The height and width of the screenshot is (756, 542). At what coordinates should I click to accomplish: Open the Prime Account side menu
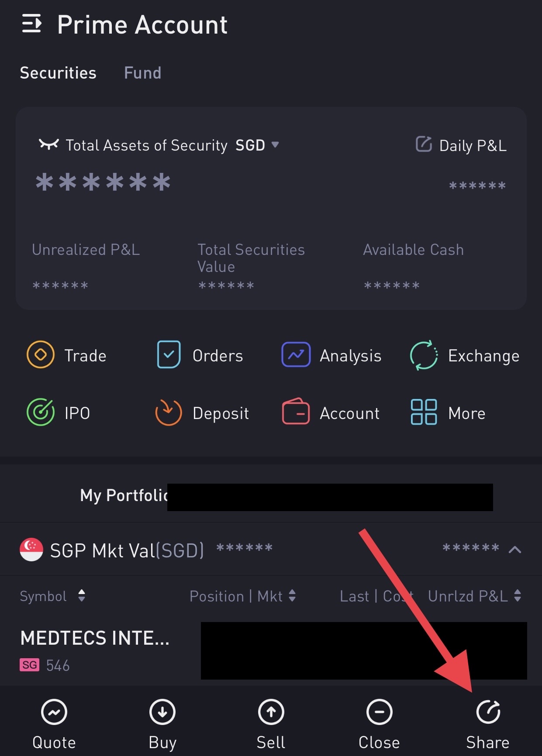(x=32, y=24)
